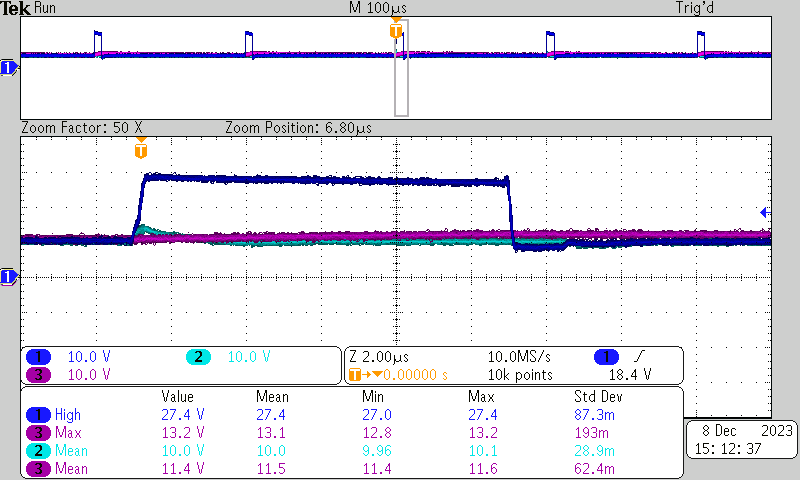
Task: Click the High measurement channel 1 badge
Action: (x=39, y=414)
